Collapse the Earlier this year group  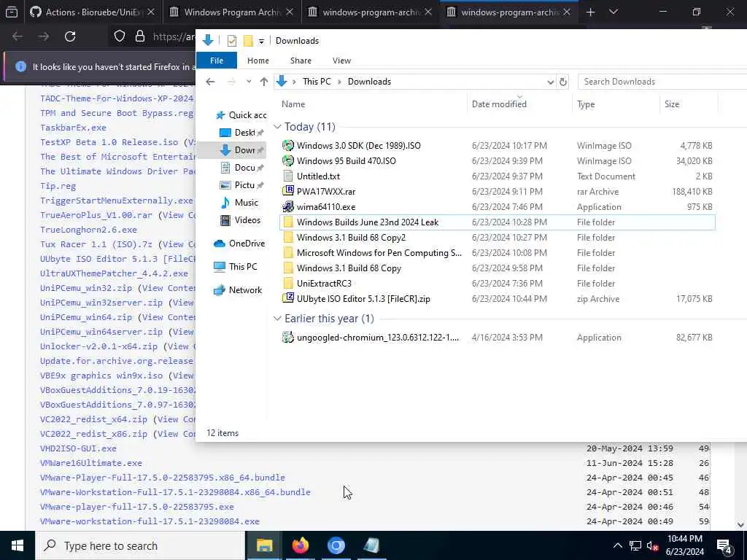coord(277,319)
